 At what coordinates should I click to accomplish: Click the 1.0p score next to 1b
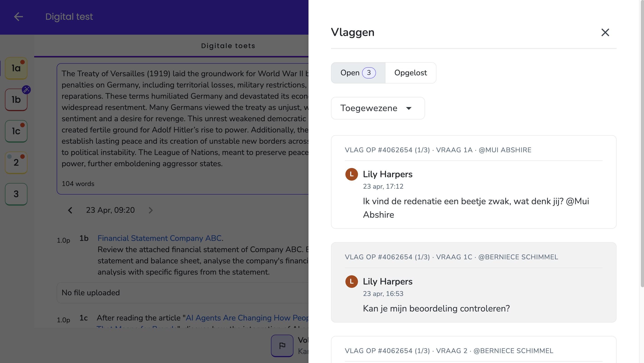63,240
